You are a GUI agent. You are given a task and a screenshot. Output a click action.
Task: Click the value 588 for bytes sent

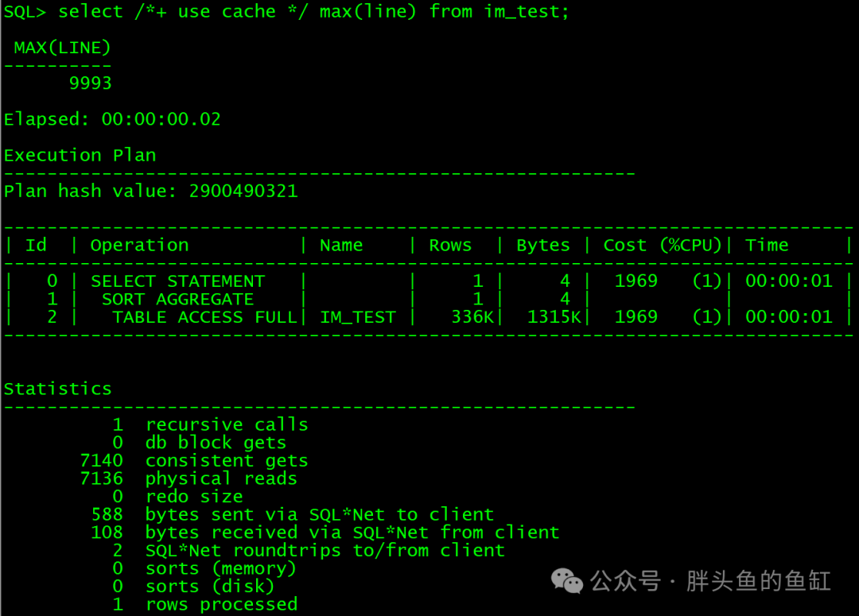point(107,515)
